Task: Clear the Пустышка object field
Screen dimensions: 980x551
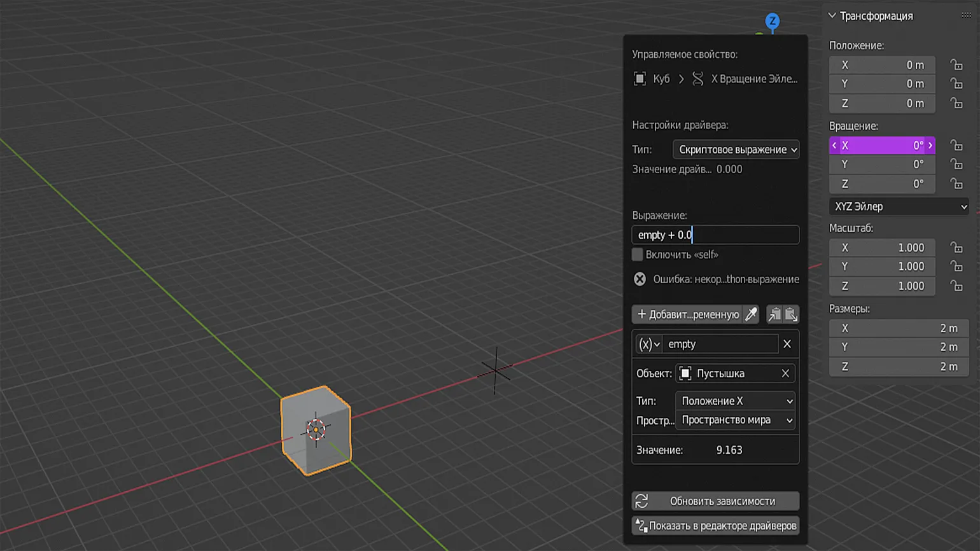Action: click(785, 373)
